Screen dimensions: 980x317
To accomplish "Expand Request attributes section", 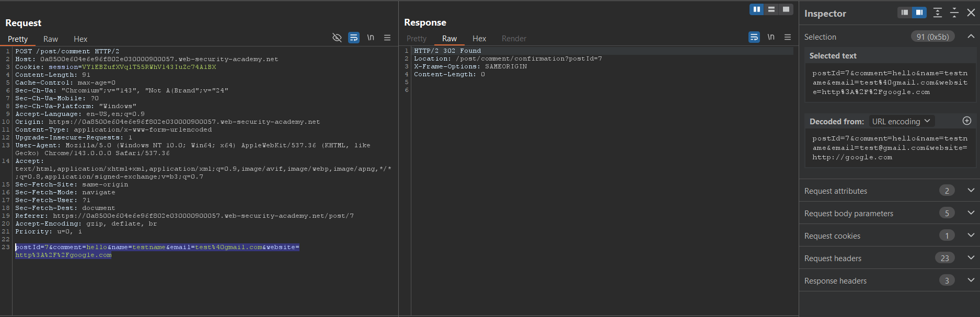I will point(971,191).
